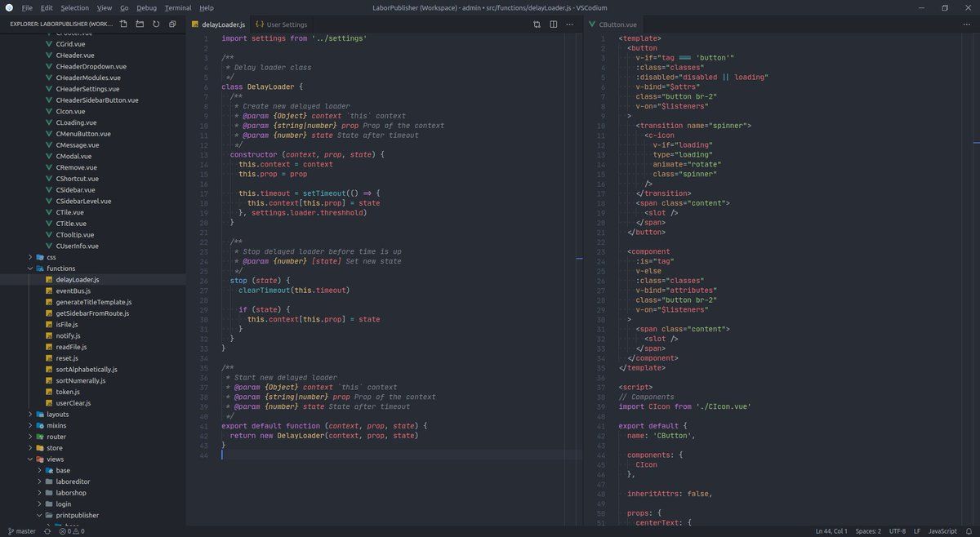Select CHeaderSidebarButton.vue in Explorer
The image size is (980, 537).
click(x=93, y=100)
